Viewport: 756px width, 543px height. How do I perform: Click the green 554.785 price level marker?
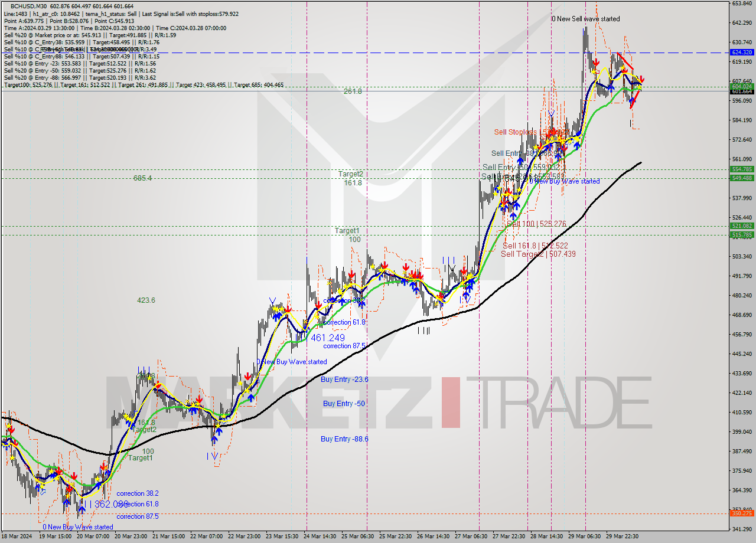click(x=742, y=169)
